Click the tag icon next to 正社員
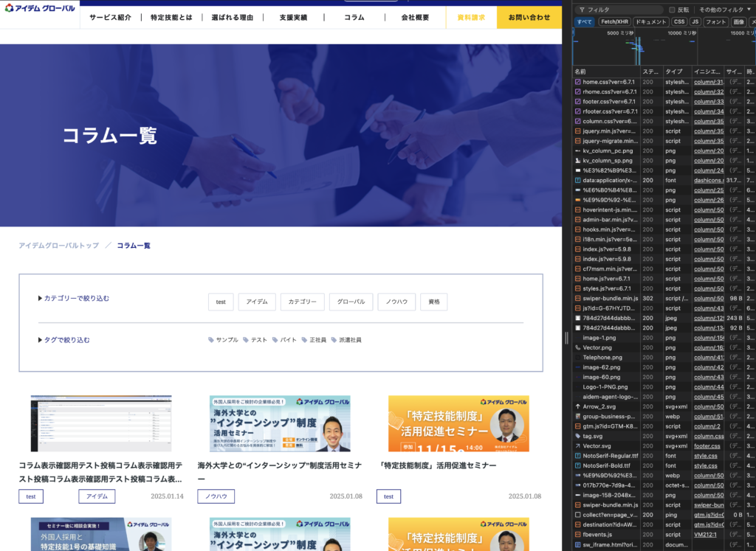The height and width of the screenshot is (551, 756). point(304,340)
